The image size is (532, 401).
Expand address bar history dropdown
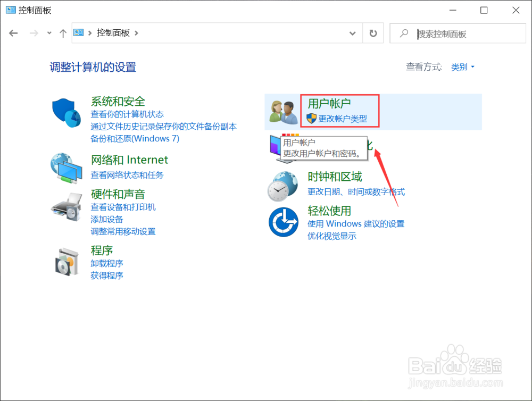pyautogui.click(x=353, y=33)
